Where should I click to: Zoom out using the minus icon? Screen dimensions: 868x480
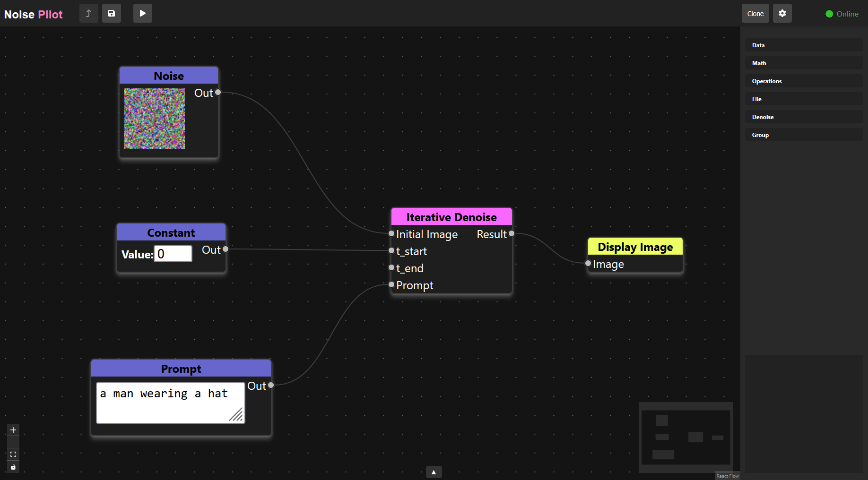click(x=13, y=442)
